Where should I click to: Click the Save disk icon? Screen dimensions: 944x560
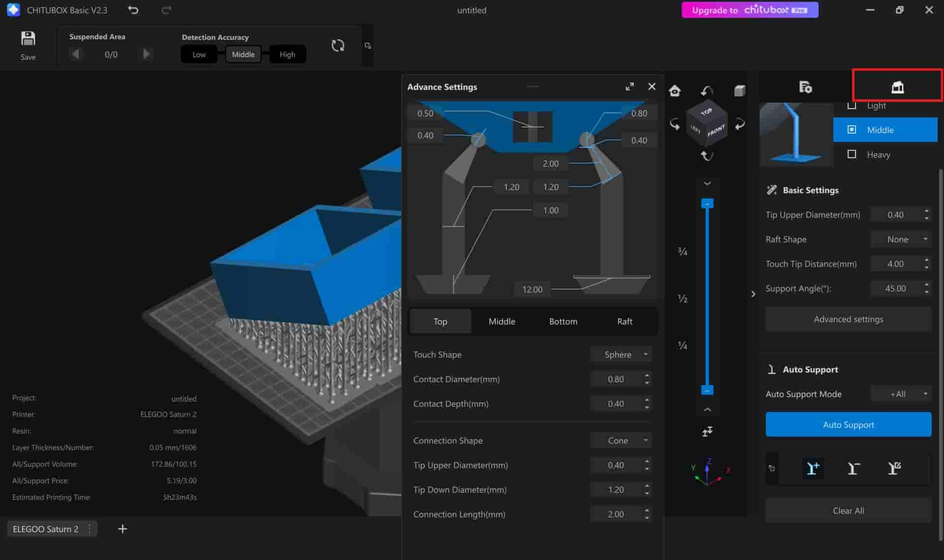[x=28, y=39]
